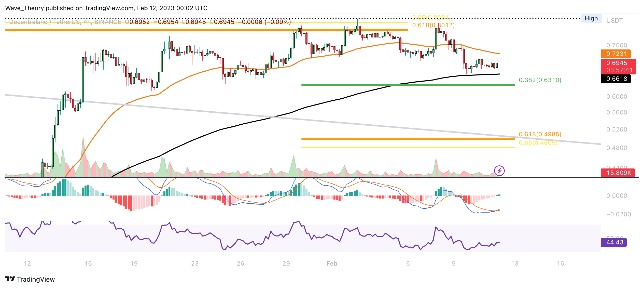This screenshot has width=644, height=288.
Task: Click the 13 date label on time axis
Action: point(514,264)
